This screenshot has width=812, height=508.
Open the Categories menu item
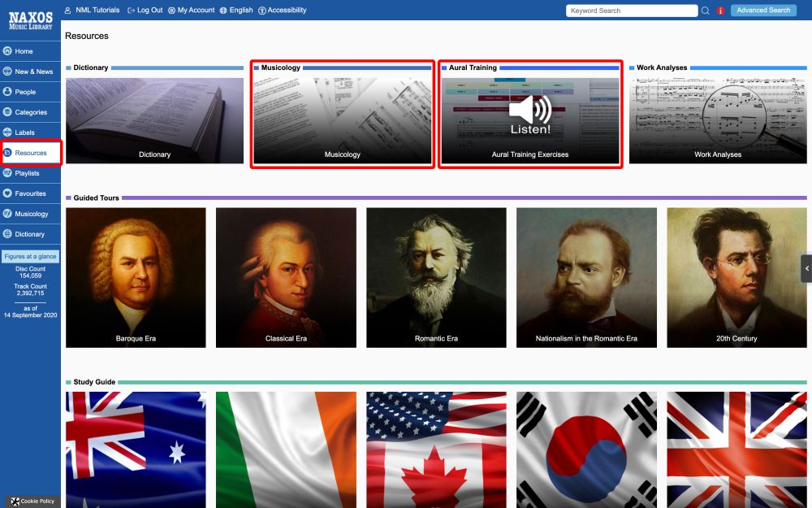[31, 111]
